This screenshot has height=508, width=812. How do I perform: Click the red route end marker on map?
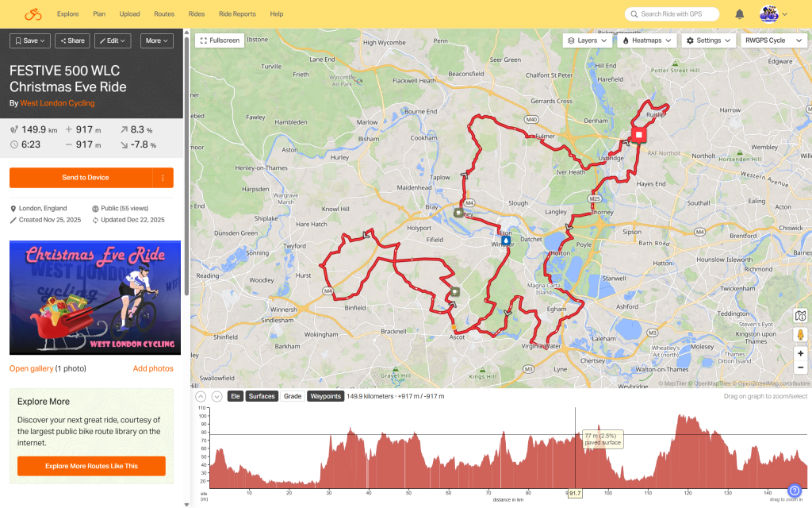638,135
